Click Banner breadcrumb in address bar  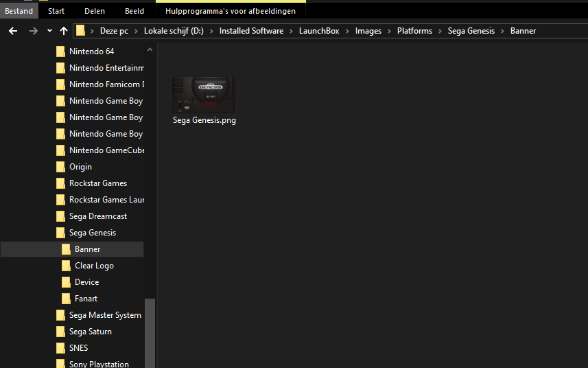click(x=523, y=31)
